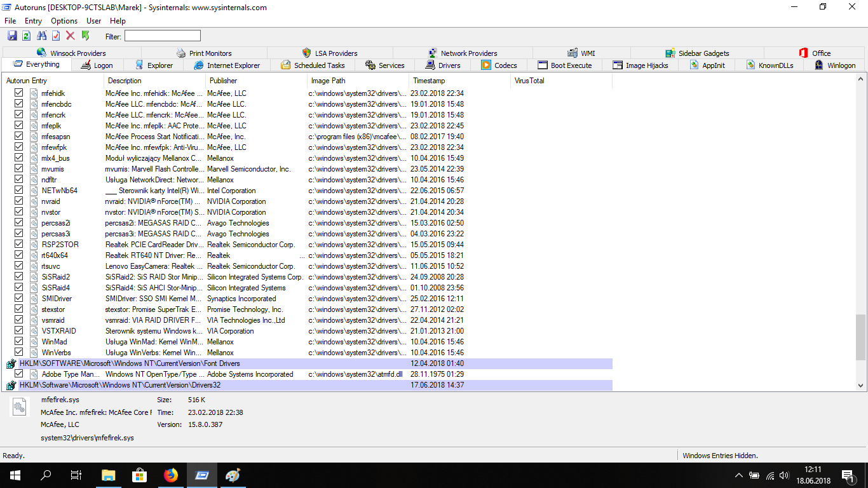Uncheck the nvraid entry checkbox
This screenshot has height=488, width=868.
pos(19,201)
